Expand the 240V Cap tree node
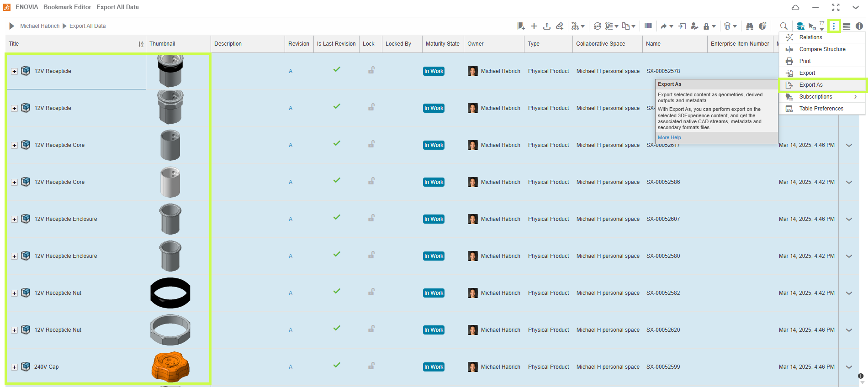The image size is (868, 387). coord(14,367)
